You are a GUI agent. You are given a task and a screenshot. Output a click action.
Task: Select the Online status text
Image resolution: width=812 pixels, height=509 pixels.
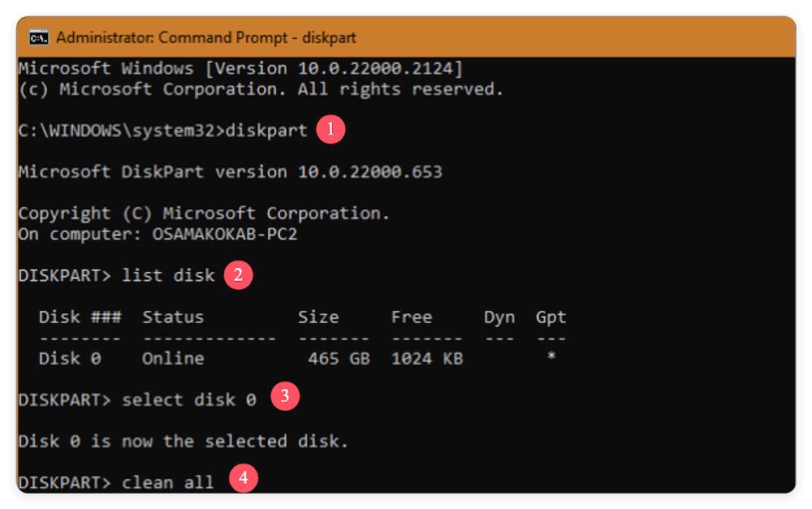[172, 358]
